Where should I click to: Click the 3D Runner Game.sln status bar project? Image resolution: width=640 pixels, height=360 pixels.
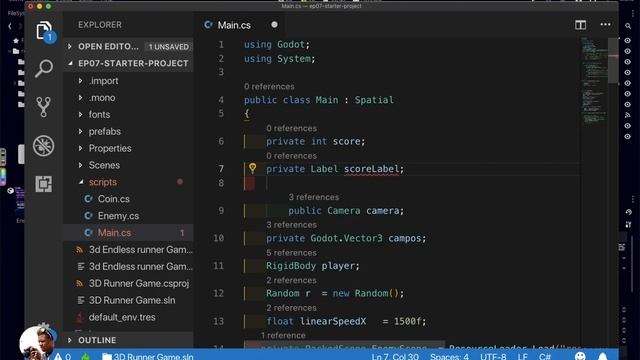(148, 356)
